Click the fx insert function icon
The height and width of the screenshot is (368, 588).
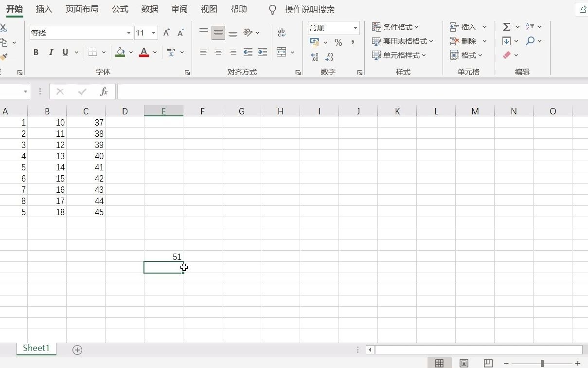[x=104, y=91]
